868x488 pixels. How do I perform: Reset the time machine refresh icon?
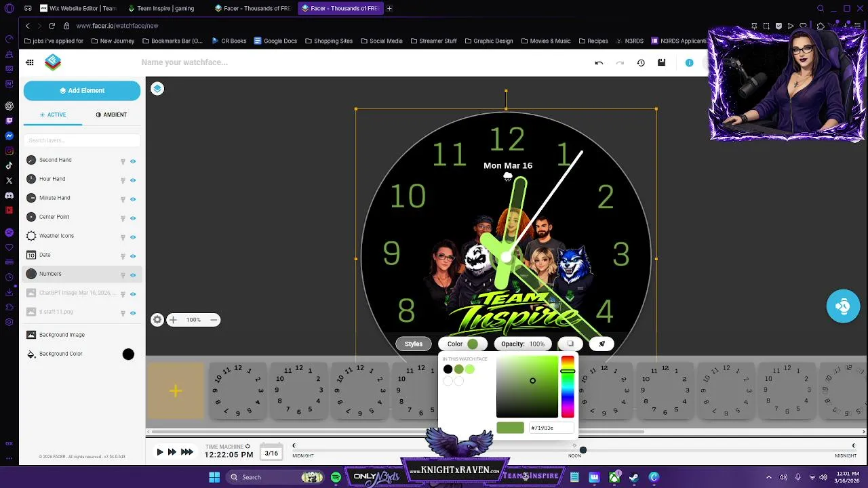coord(248,447)
